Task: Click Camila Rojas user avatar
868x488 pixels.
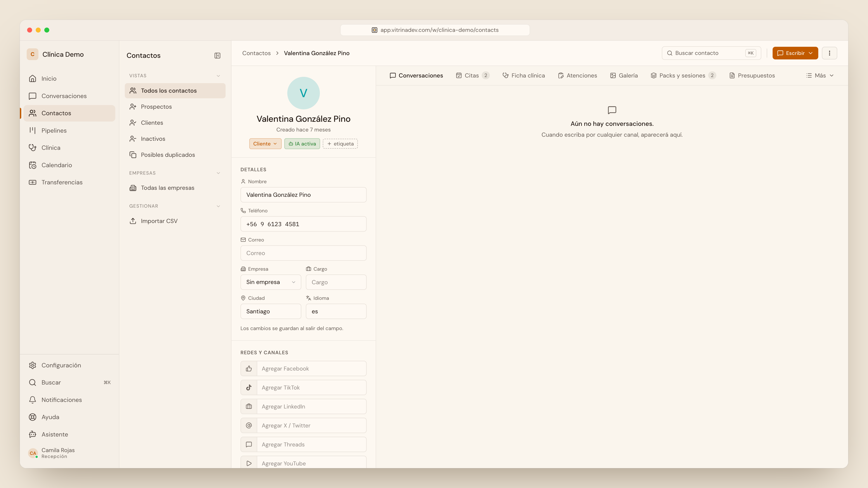Action: [33, 453]
